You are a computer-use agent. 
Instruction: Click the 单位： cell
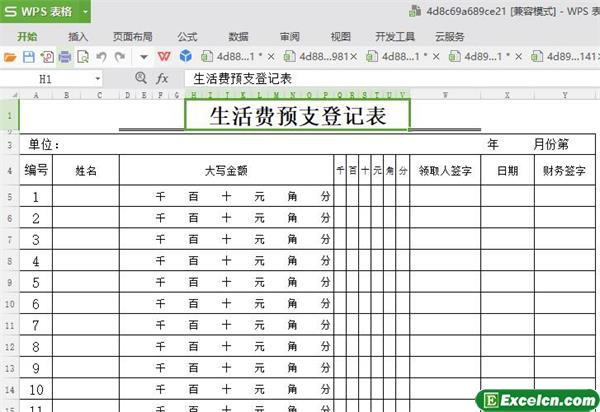[x=44, y=145]
